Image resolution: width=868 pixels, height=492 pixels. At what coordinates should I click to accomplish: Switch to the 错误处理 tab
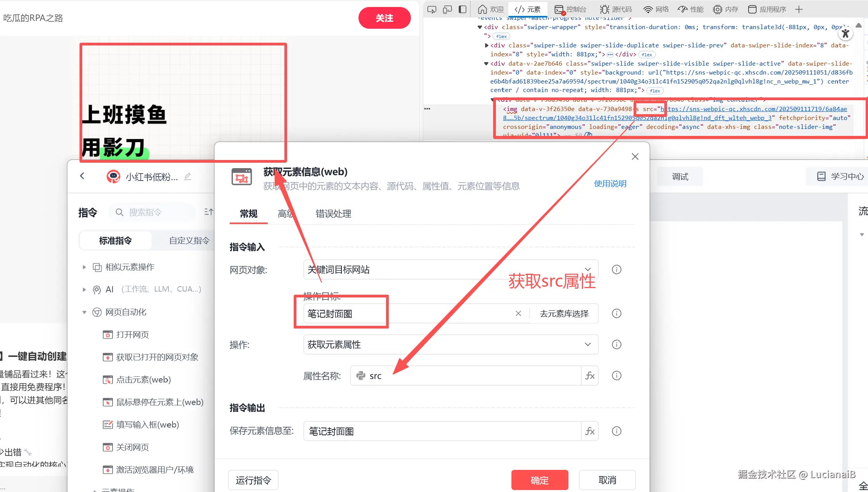333,214
